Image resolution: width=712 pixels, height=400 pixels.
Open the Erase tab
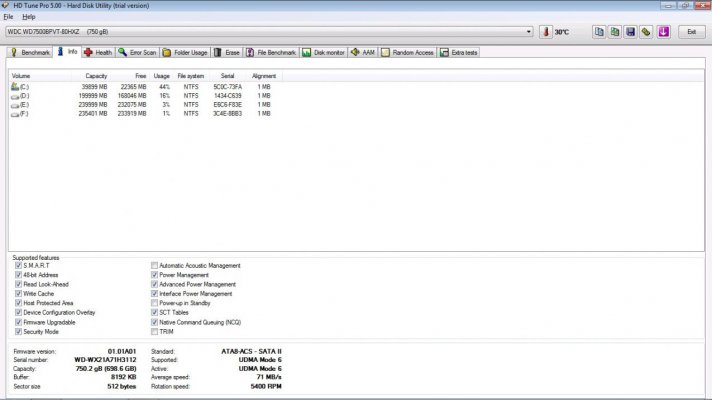227,53
